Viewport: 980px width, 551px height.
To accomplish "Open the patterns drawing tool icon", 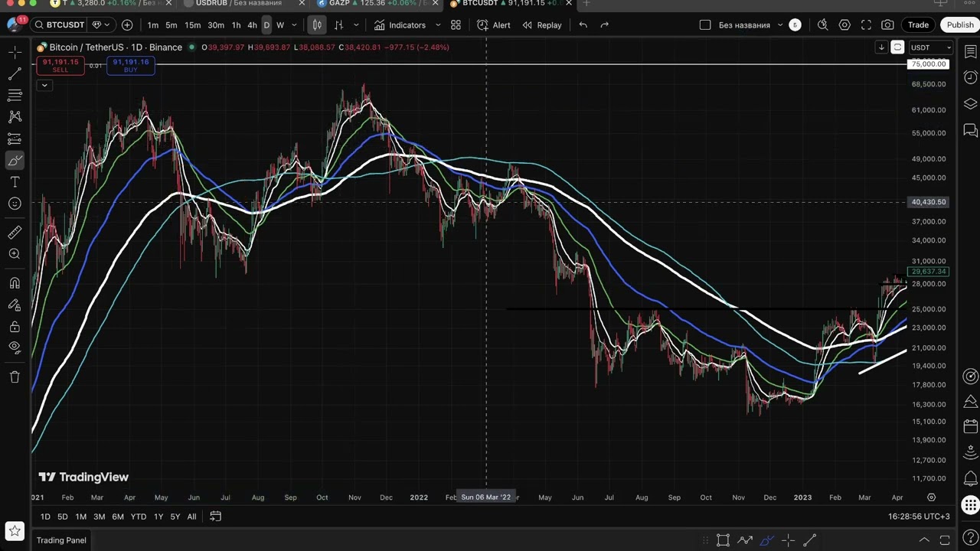I will (15, 117).
